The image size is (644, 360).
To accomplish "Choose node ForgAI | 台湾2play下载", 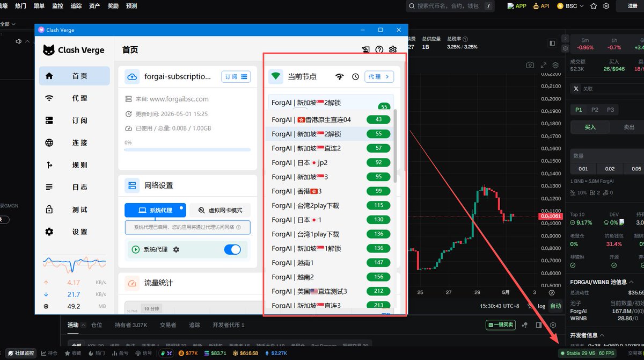I will coord(330,205).
